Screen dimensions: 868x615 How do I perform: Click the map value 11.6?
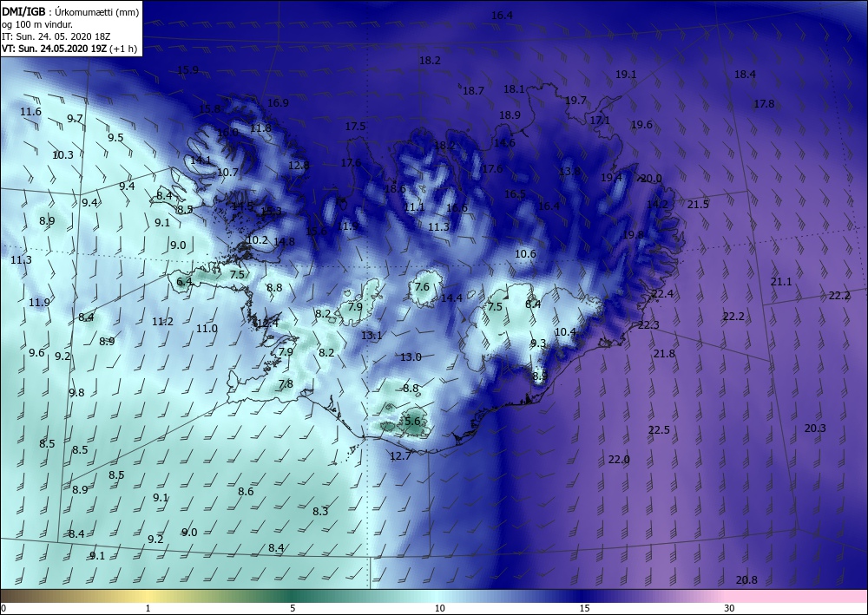[x=30, y=112]
